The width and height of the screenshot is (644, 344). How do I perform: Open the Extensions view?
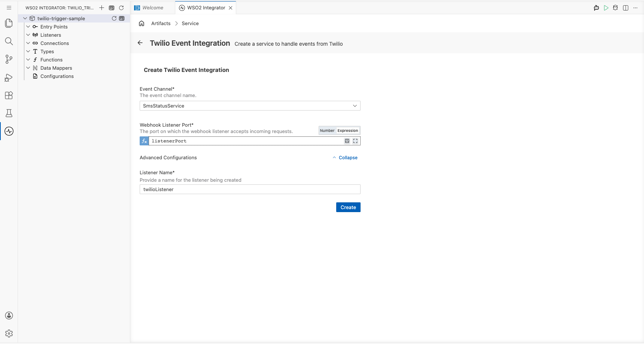click(9, 95)
